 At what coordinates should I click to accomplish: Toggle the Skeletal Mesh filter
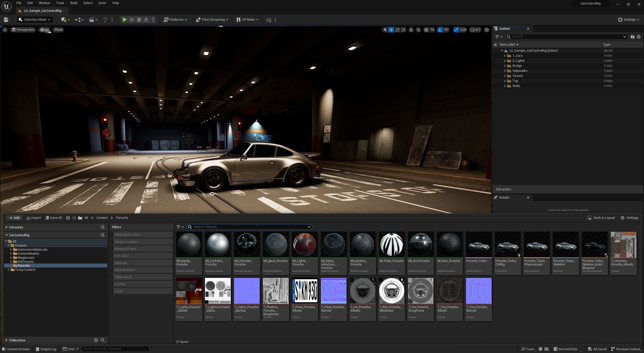[142, 270]
